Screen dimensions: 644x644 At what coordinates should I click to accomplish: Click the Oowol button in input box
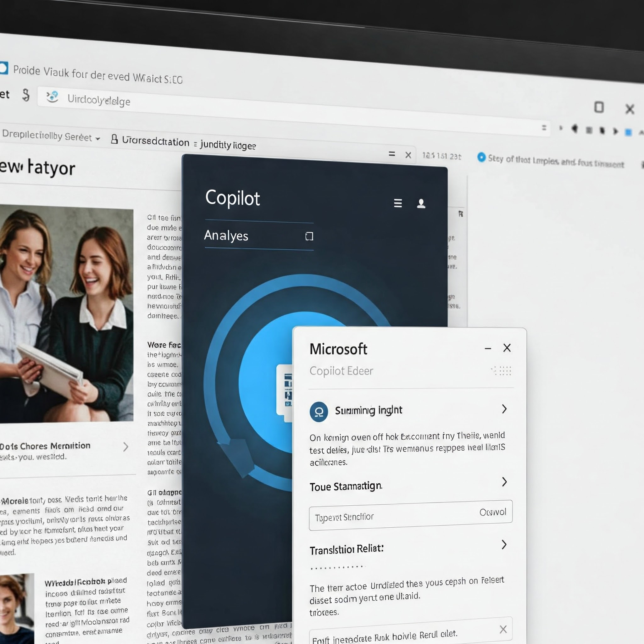493,512
